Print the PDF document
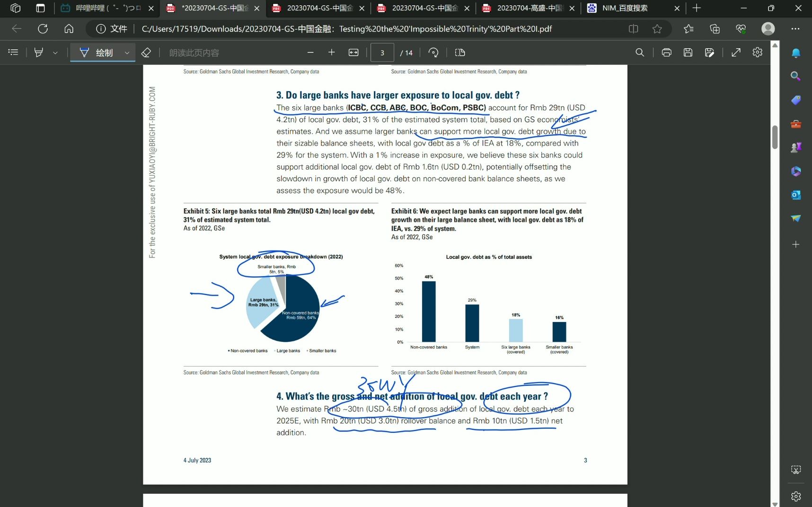Screen dimensions: 812x507 pyautogui.click(x=666, y=52)
